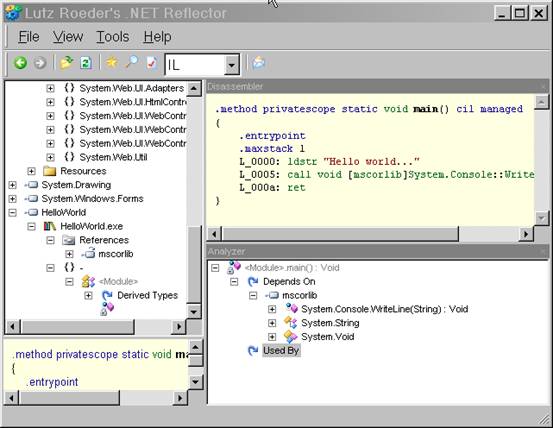Click the Derived Types arrow icon
This screenshot has height=428, width=553.
pos(107,295)
